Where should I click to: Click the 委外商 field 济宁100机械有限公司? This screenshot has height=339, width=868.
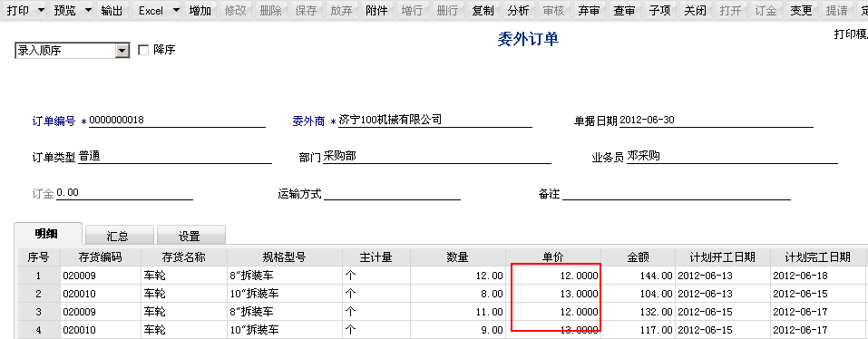click(435, 120)
